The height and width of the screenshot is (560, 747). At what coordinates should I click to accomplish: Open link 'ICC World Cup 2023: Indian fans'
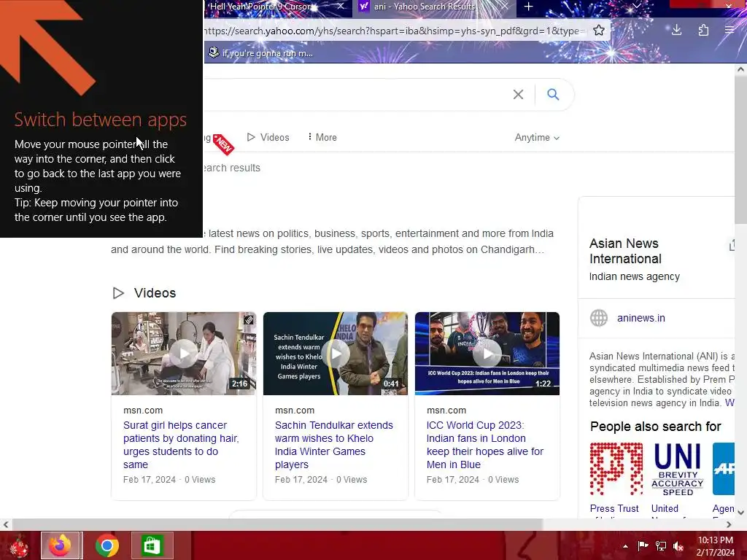point(485,445)
